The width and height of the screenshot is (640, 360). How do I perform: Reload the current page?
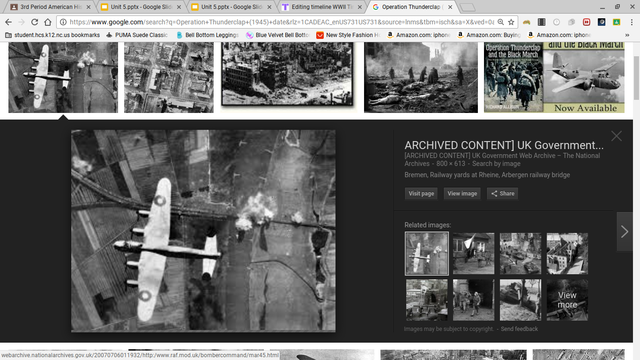tap(35, 22)
